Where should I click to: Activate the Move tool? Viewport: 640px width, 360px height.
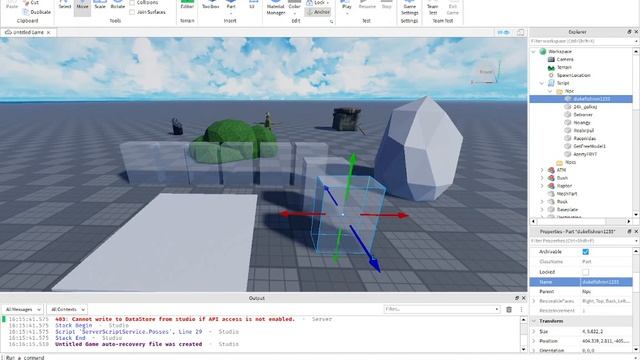pos(82,6)
